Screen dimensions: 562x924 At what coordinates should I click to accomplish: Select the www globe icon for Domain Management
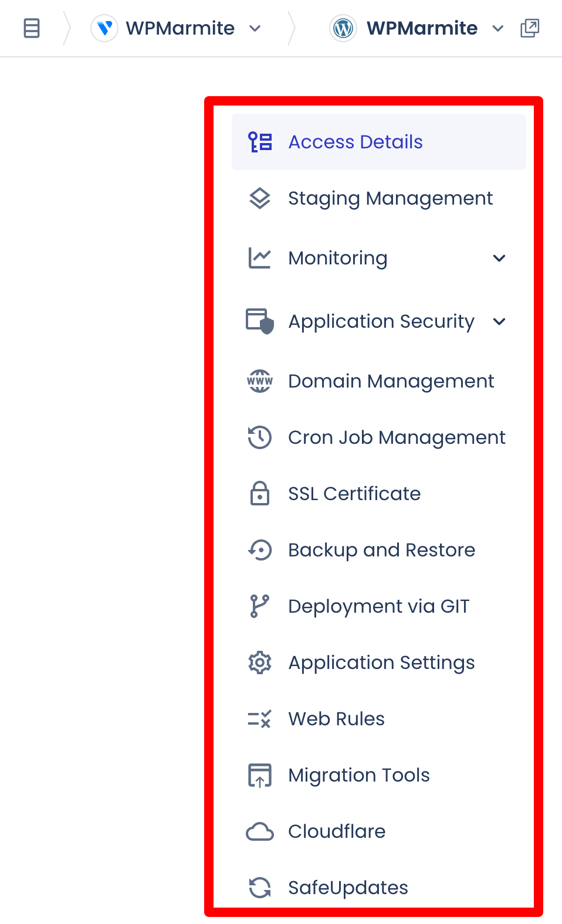[x=259, y=381]
